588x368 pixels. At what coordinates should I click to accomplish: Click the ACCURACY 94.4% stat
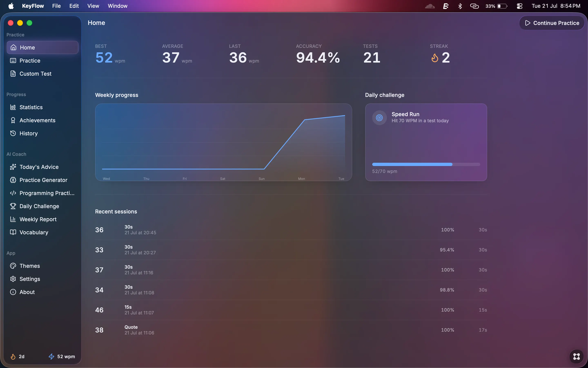[318, 54]
